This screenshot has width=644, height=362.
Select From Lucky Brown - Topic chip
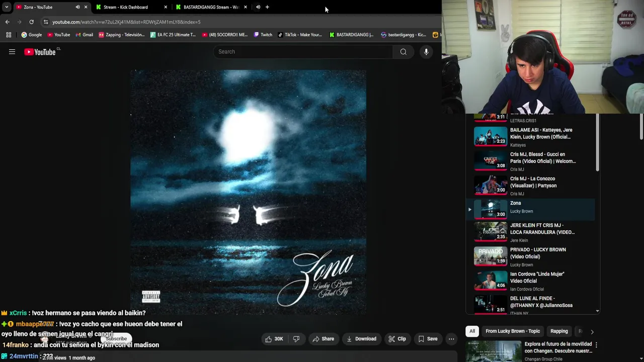point(513,331)
